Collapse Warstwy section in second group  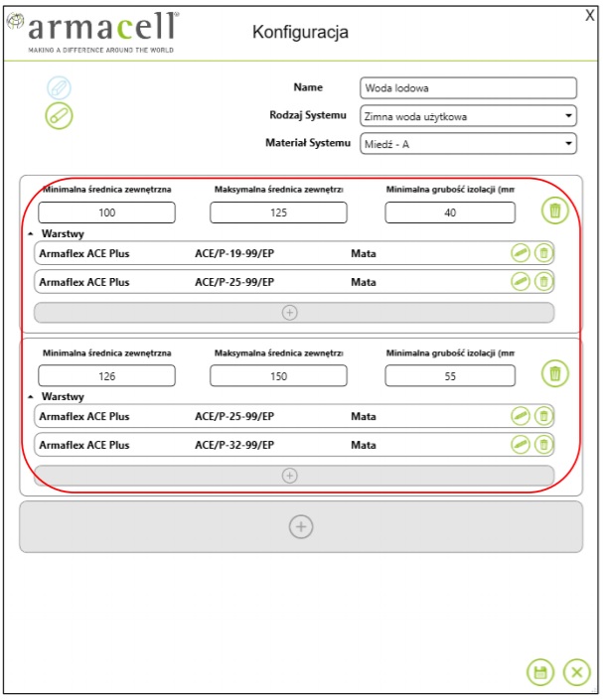pos(31,396)
